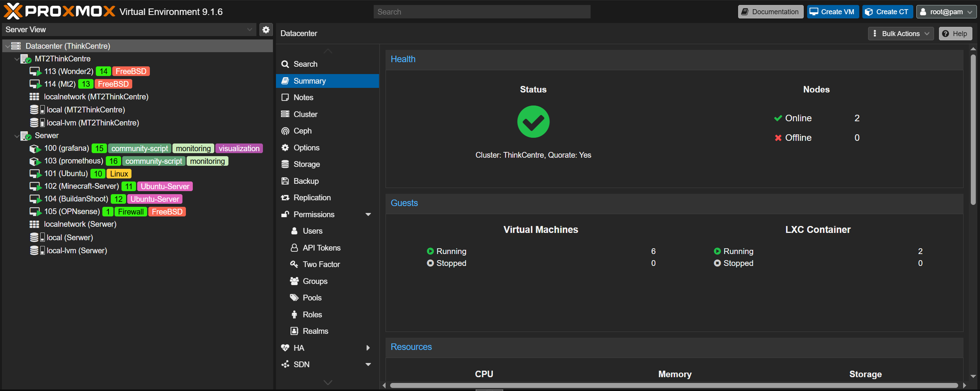Click the Backup floppy disk icon
The height and width of the screenshot is (391, 980).
click(285, 181)
